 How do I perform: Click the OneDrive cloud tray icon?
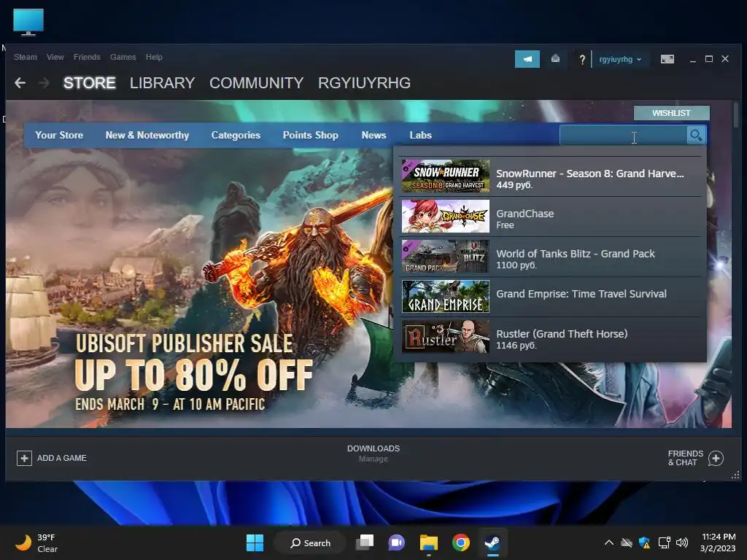pos(627,542)
